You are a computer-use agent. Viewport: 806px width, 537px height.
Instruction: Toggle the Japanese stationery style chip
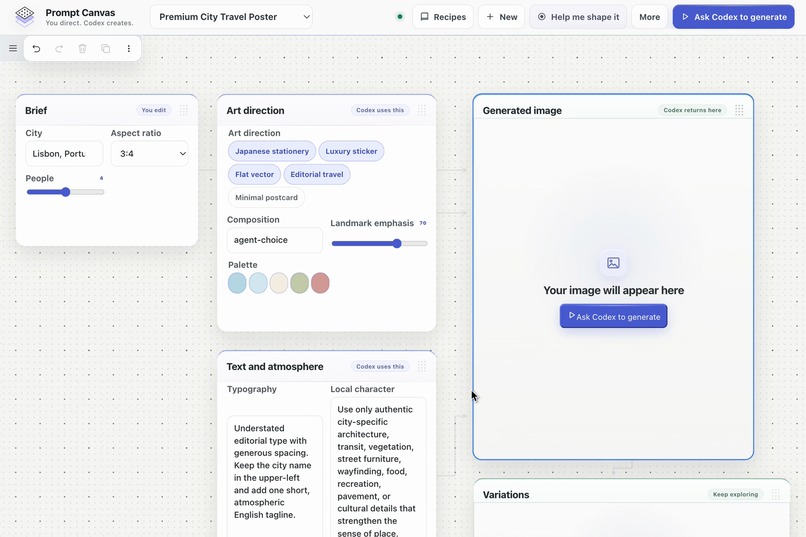(272, 151)
